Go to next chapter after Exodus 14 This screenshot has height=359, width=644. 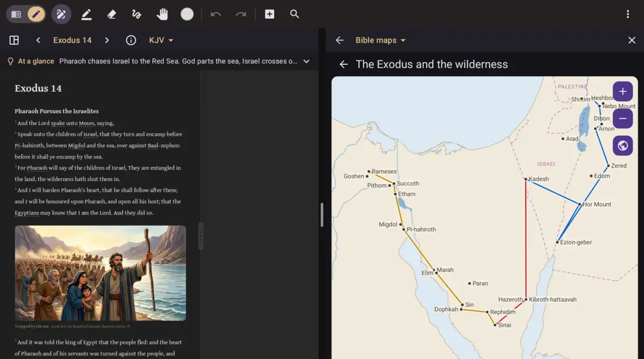[107, 40]
